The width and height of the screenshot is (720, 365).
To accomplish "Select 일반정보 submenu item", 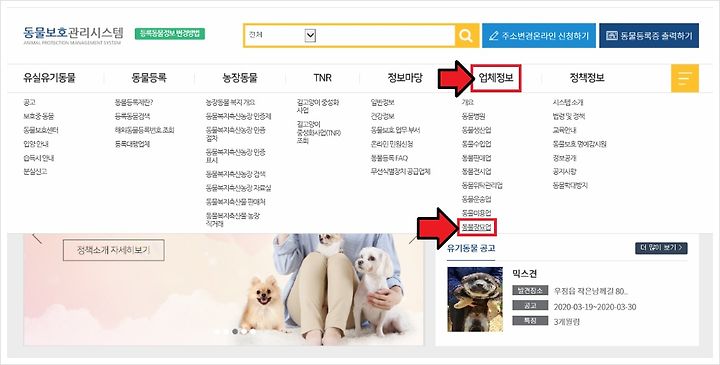I will click(382, 103).
